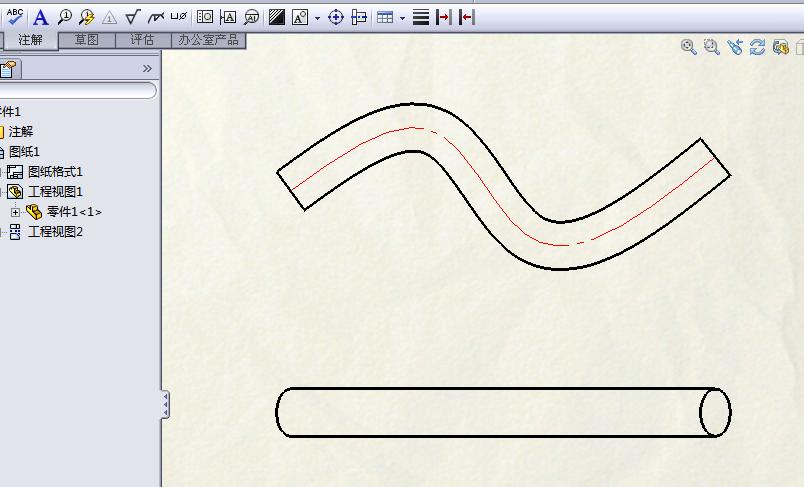
Task: Select the Note (A) annotation tool
Action: point(41,17)
